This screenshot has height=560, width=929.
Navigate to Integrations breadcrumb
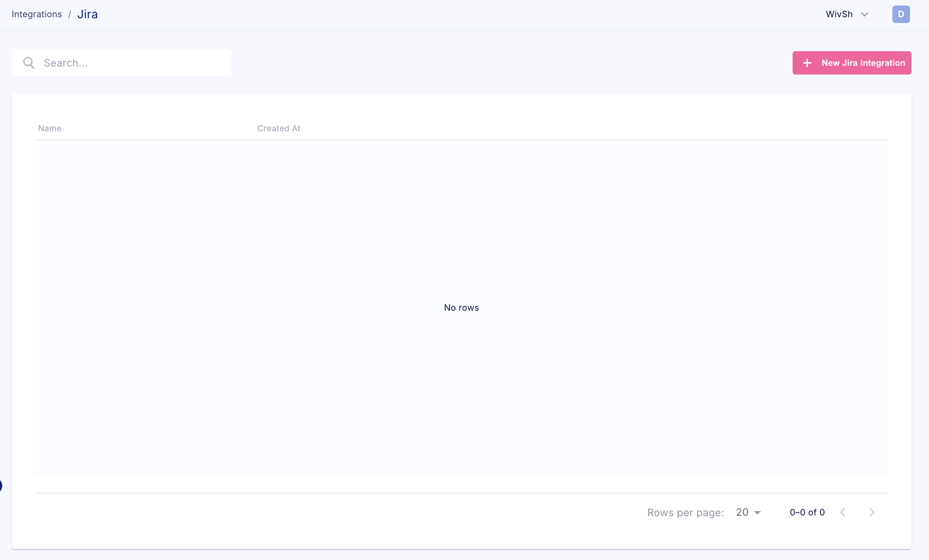coord(37,14)
